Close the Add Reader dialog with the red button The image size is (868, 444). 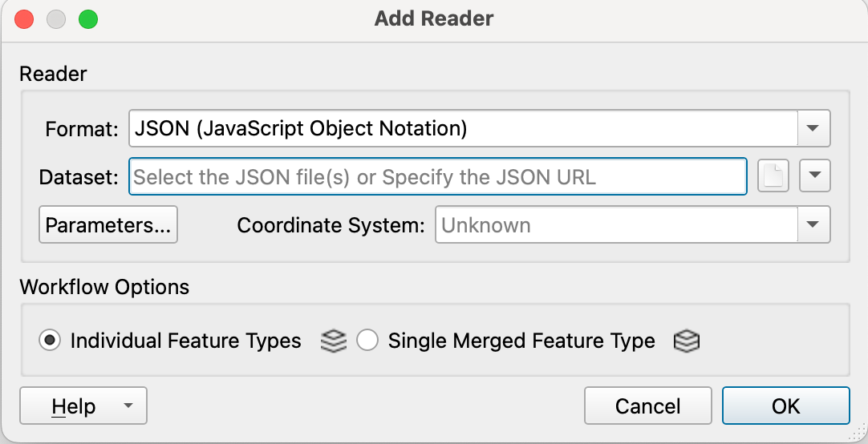[x=25, y=19]
